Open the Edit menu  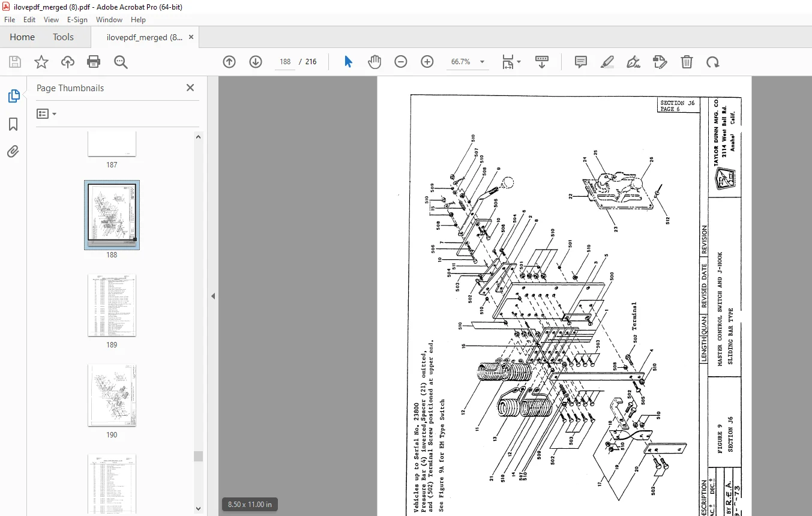coord(29,20)
